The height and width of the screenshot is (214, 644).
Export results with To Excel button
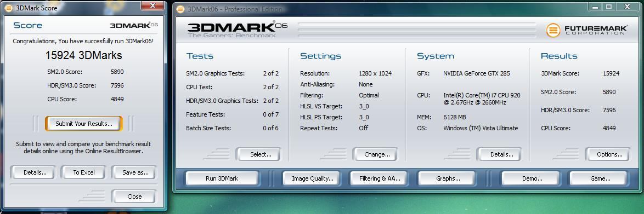coord(84,172)
